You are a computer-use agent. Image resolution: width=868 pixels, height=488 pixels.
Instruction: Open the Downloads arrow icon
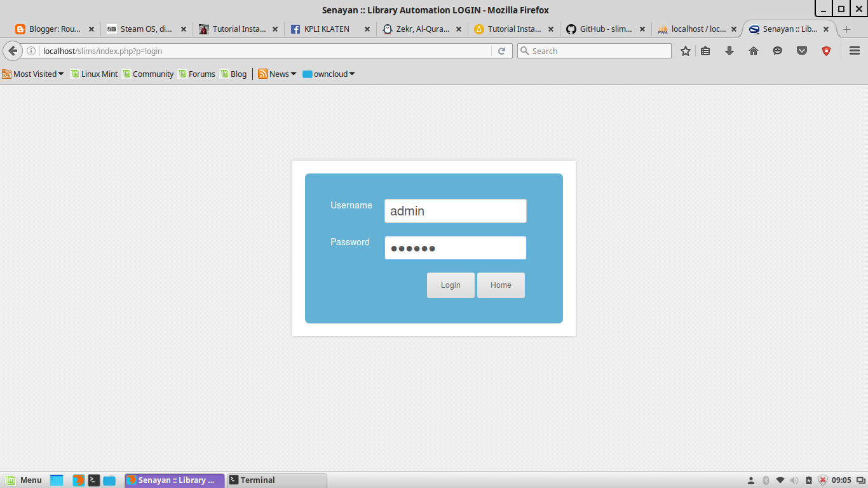(729, 51)
